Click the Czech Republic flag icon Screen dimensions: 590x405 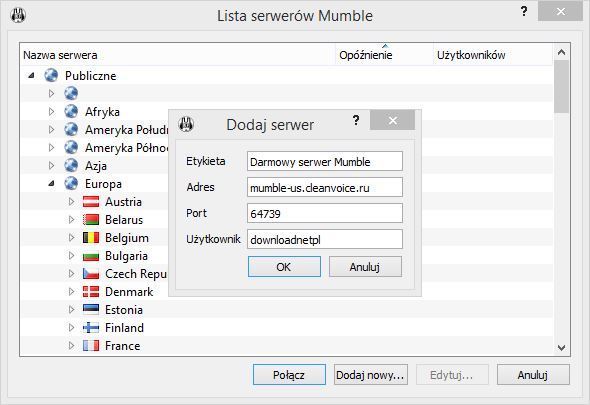[x=91, y=274]
